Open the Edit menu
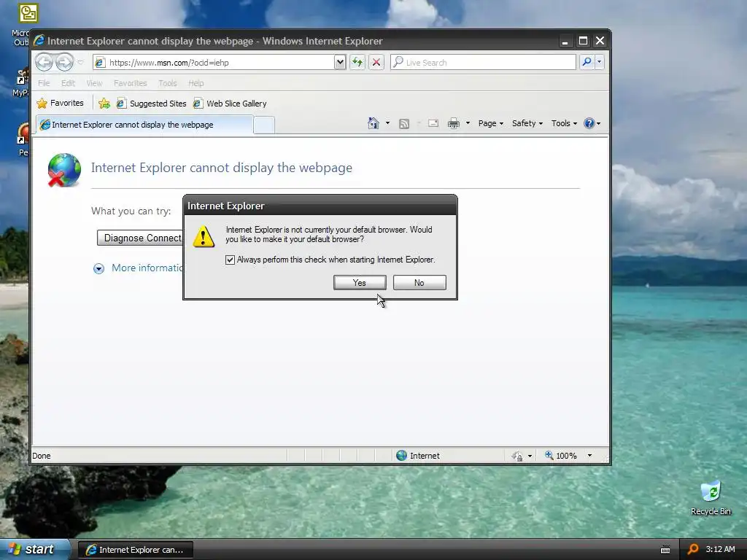 (x=68, y=83)
